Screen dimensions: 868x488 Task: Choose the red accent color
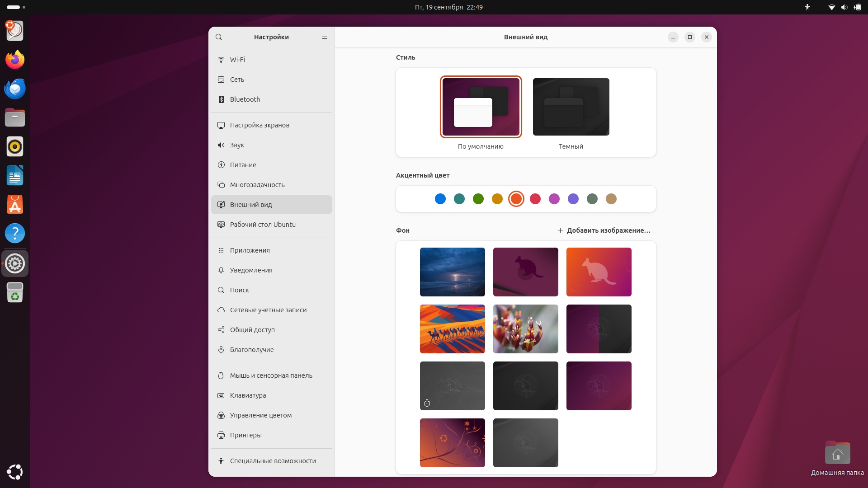pyautogui.click(x=535, y=199)
